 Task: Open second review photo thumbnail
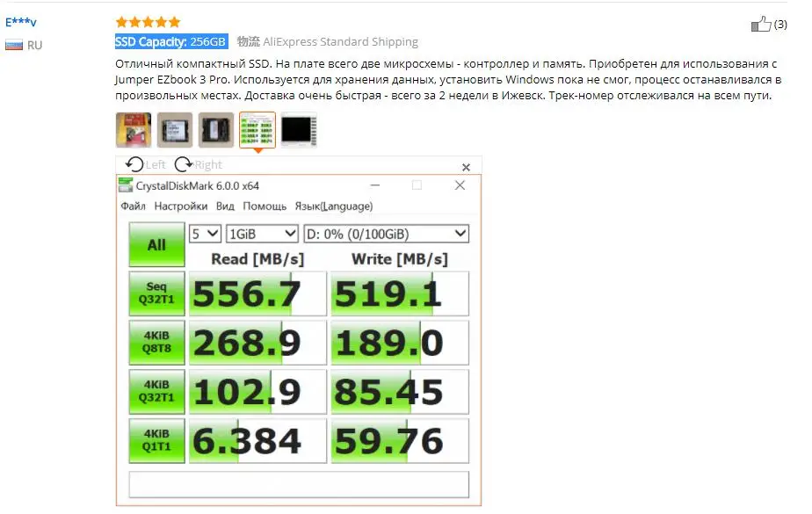[x=175, y=130]
